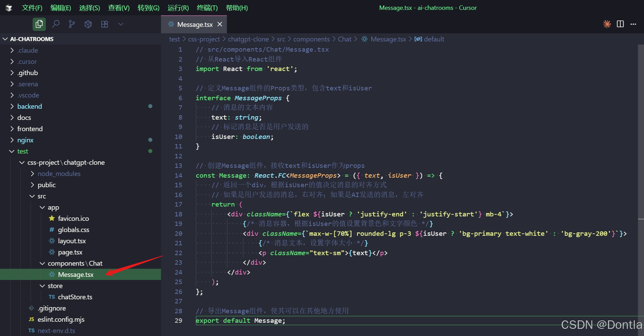Expand the nginx folder
This screenshot has height=336, width=644.
pyautogui.click(x=80, y=140)
